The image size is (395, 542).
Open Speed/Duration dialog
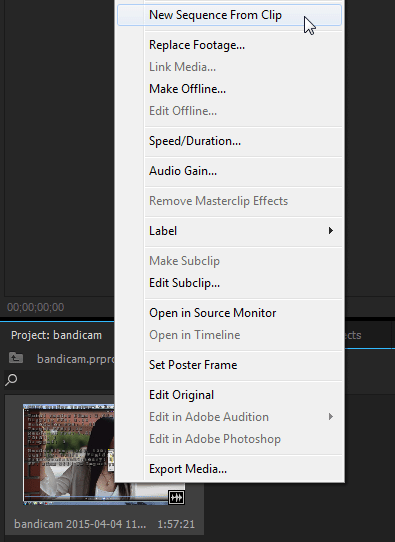229,141
